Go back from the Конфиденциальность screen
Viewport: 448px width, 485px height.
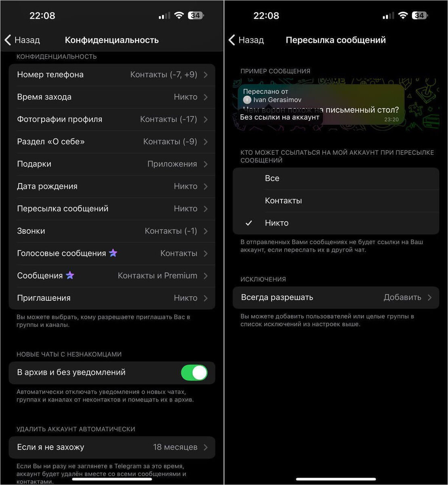pos(22,40)
